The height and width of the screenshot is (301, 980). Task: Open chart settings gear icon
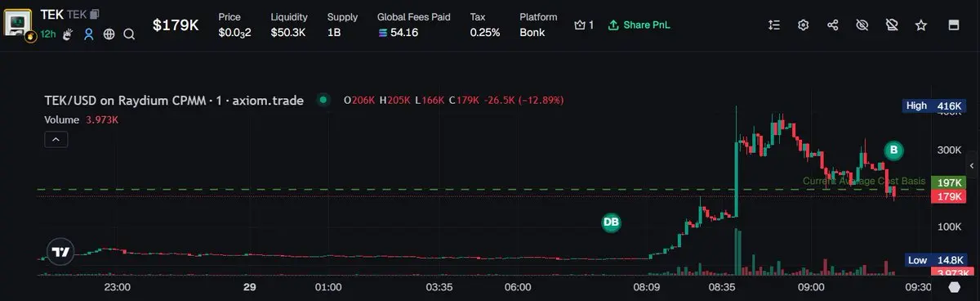click(x=804, y=25)
